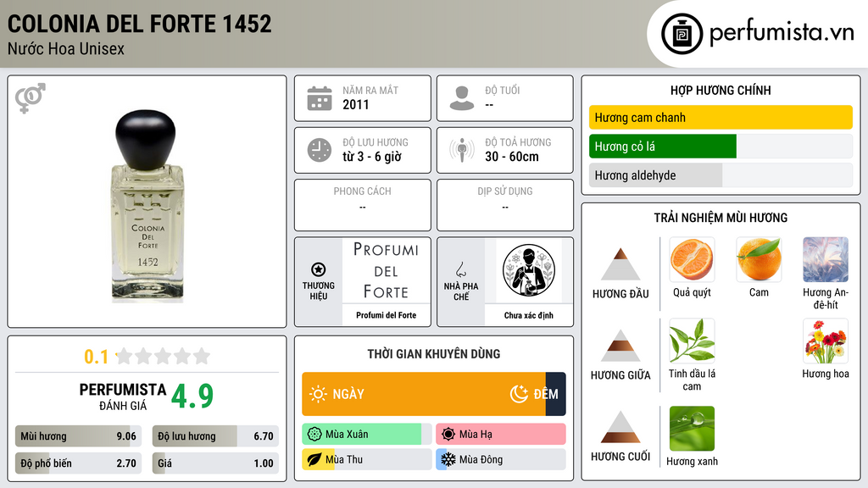The image size is (868, 488).
Task: Click the Phong cách style box
Action: (363, 205)
